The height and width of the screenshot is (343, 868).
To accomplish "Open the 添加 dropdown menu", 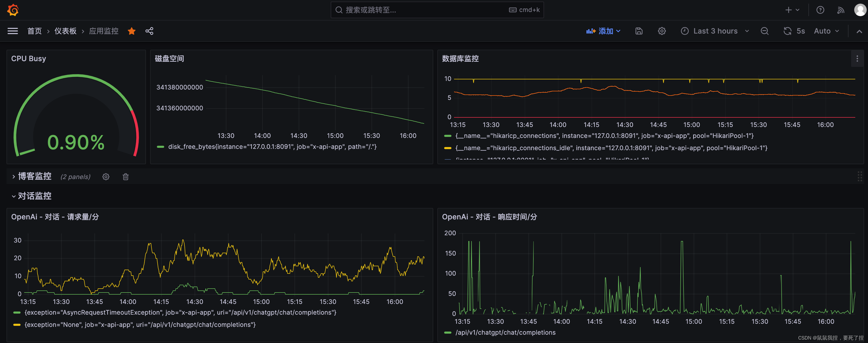I will pyautogui.click(x=603, y=31).
